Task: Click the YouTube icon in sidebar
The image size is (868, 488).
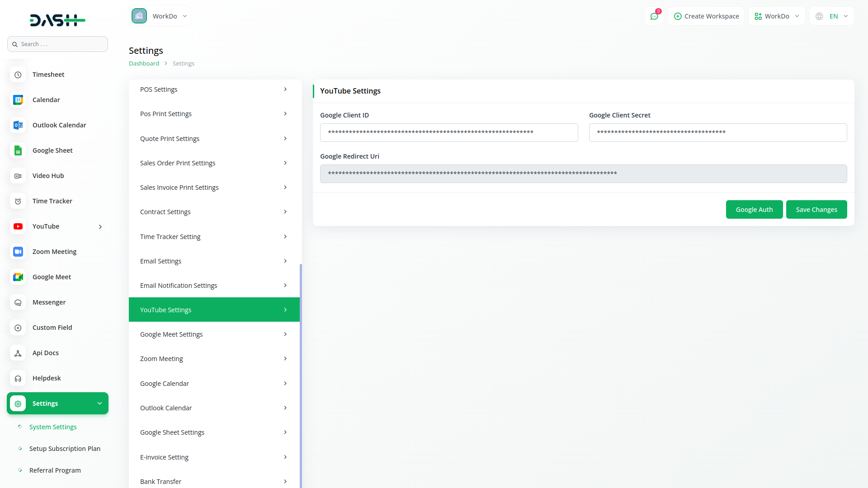Action: tap(18, 226)
